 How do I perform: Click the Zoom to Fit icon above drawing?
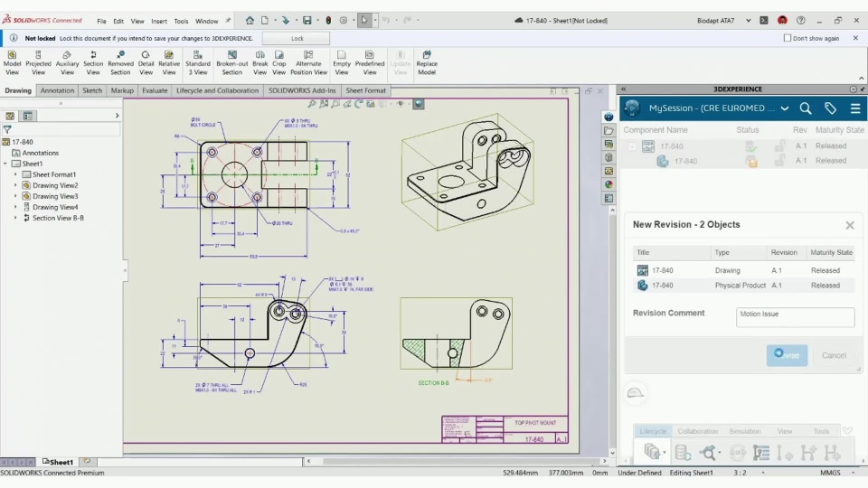pos(312,103)
